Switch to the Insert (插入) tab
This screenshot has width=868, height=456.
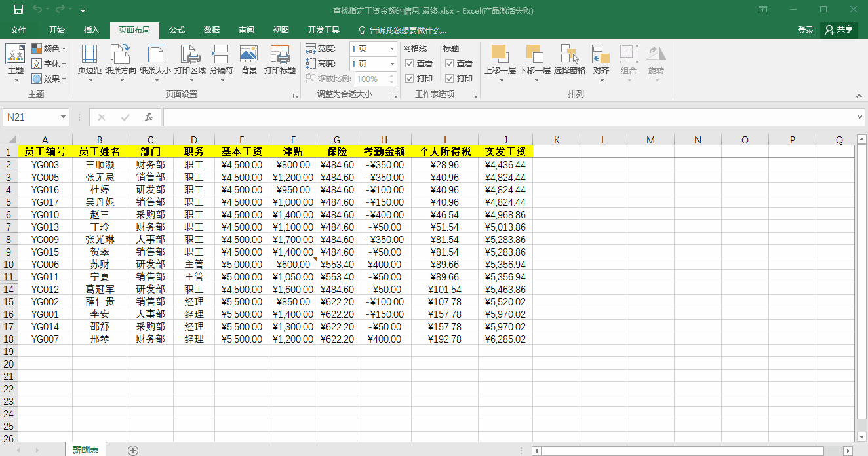[x=92, y=30]
